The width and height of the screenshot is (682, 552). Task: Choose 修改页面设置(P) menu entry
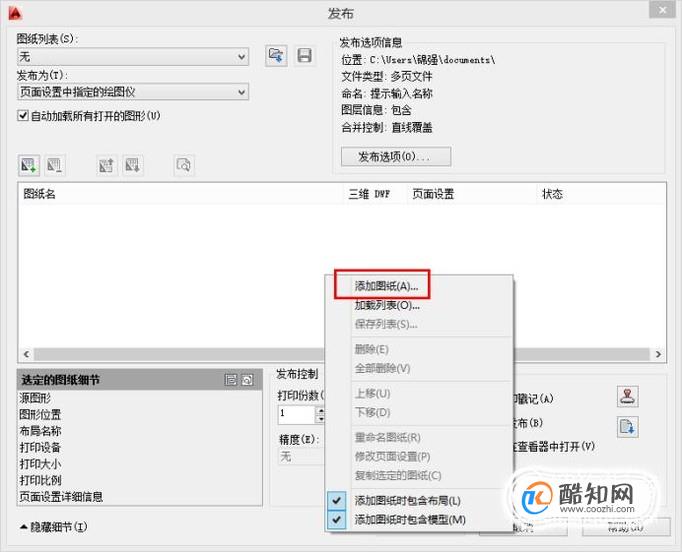click(x=392, y=457)
